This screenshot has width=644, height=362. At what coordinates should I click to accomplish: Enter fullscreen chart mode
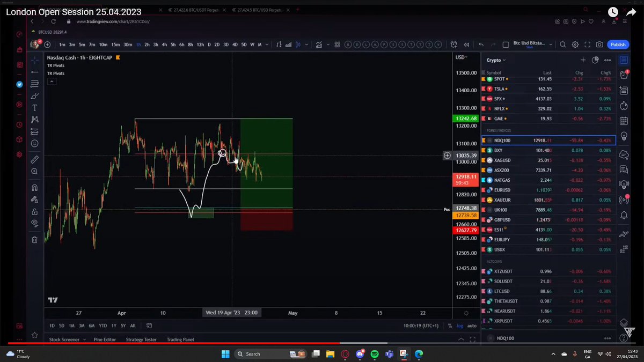588,45
